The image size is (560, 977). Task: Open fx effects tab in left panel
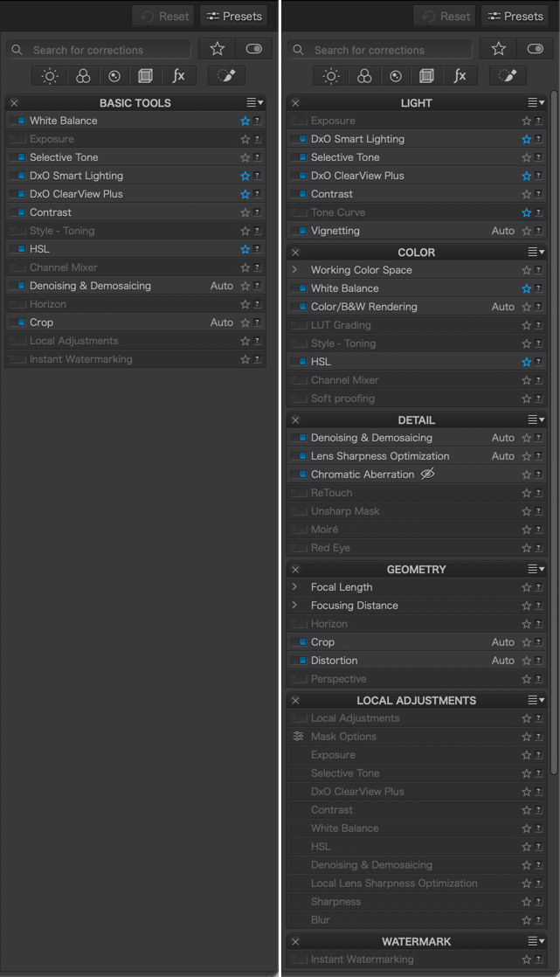pyautogui.click(x=179, y=76)
